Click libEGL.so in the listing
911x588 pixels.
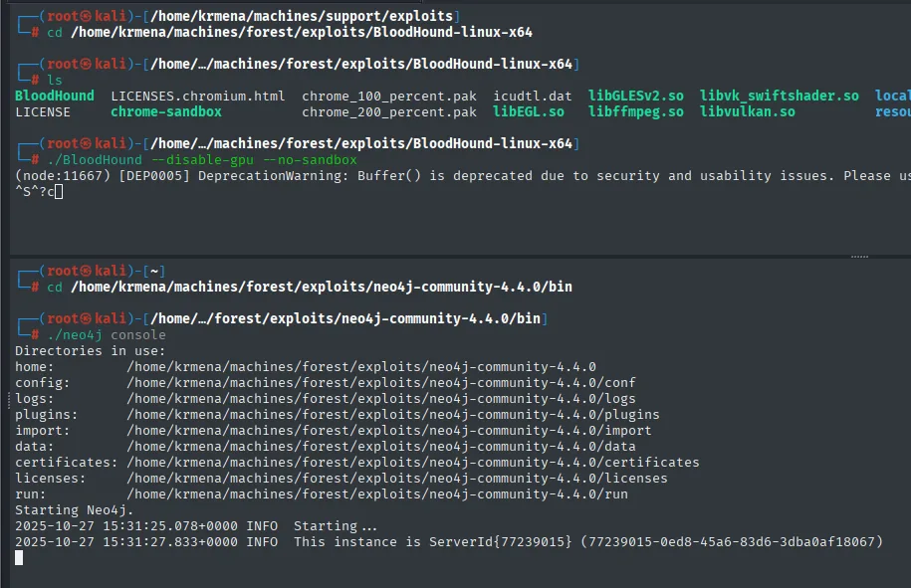click(x=528, y=111)
